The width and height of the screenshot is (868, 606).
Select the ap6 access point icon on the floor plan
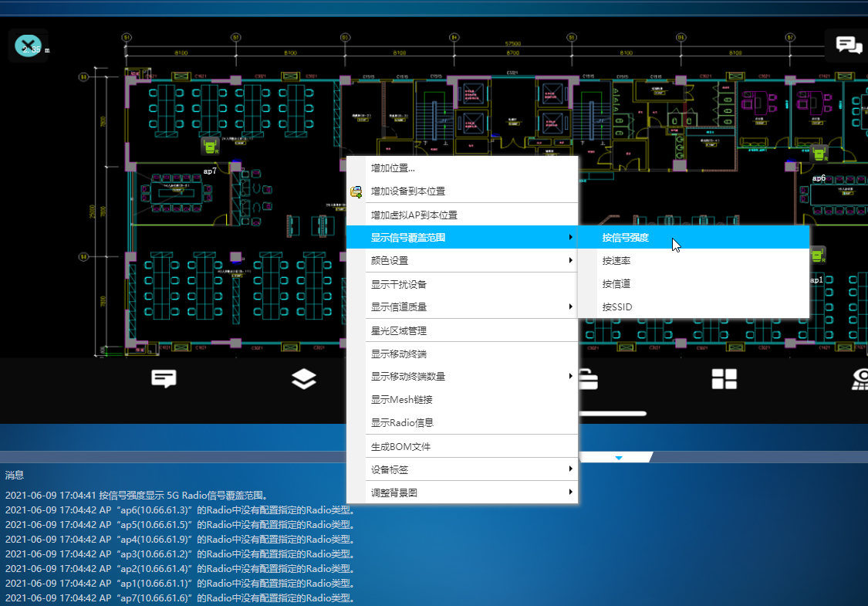tap(819, 154)
